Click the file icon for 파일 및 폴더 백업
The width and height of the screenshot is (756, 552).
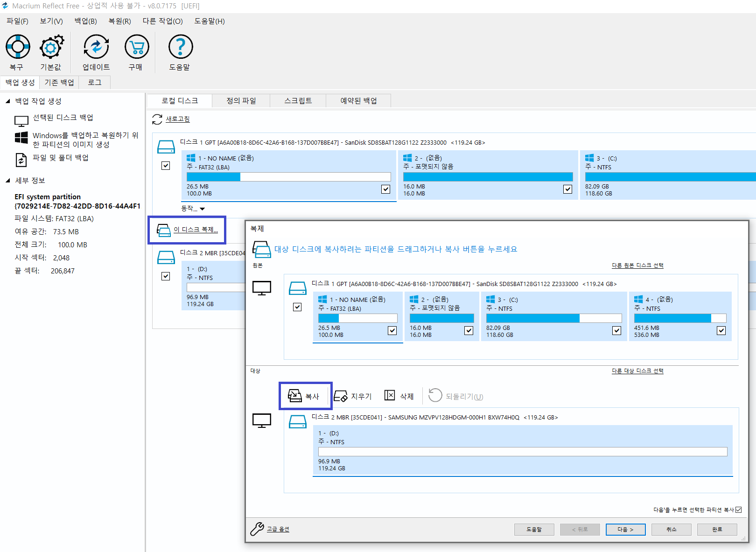click(21, 160)
